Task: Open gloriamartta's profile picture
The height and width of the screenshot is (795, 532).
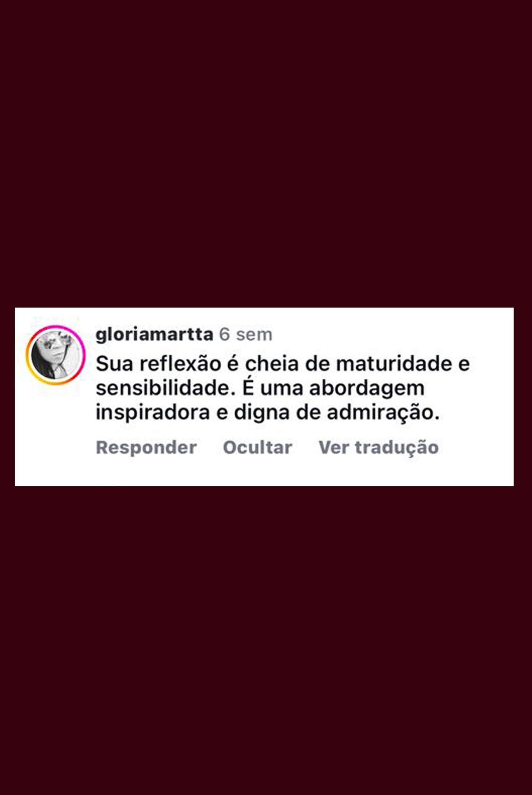Action: click(56, 355)
